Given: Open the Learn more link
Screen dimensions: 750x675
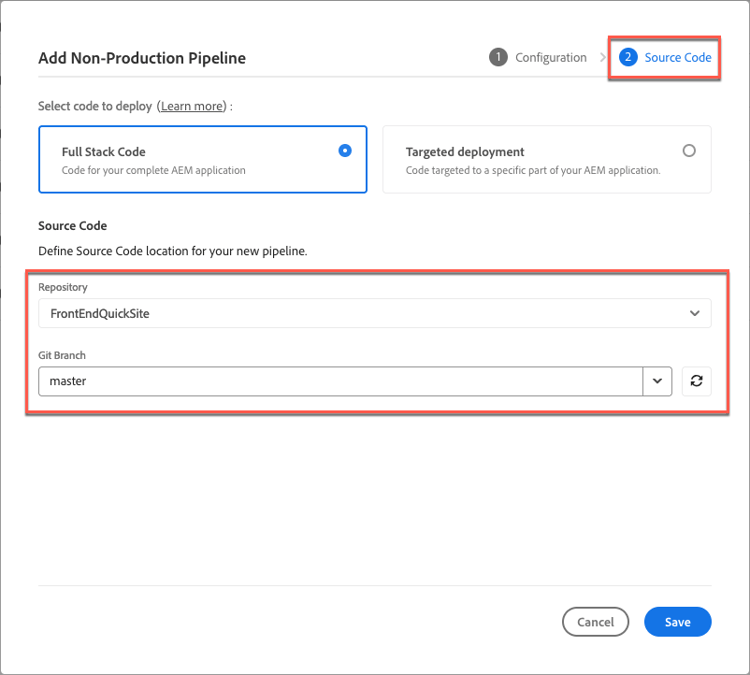Looking at the screenshot, I should pyautogui.click(x=192, y=106).
